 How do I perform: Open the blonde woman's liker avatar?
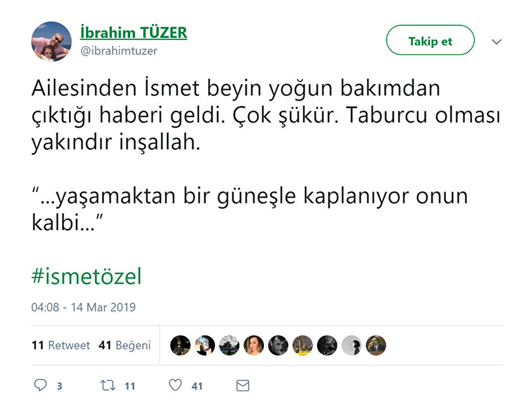tap(254, 345)
